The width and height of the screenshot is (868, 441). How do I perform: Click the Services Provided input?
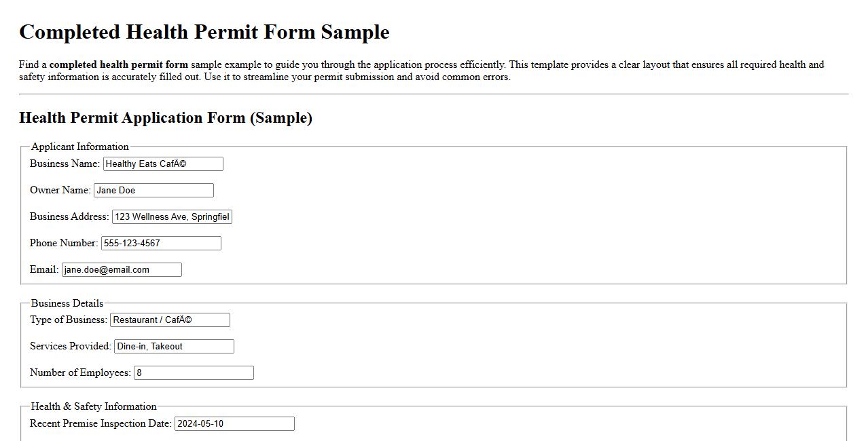[x=174, y=346]
